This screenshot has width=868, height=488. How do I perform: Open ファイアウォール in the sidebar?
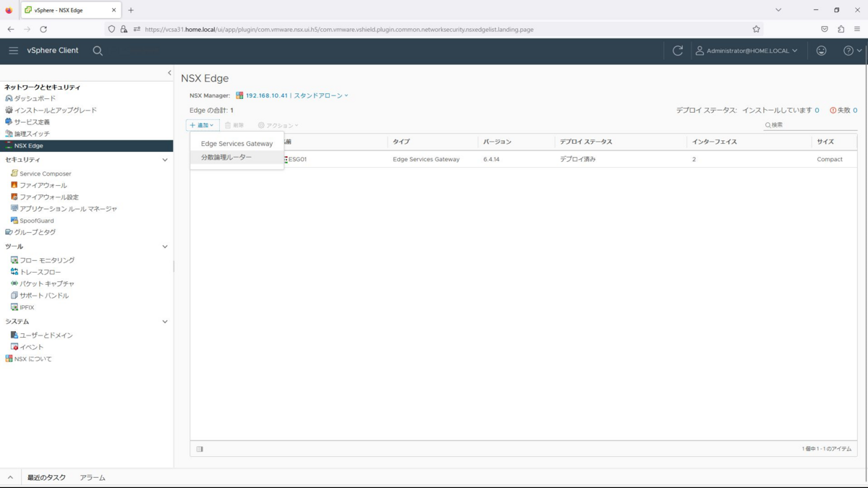[43, 185]
